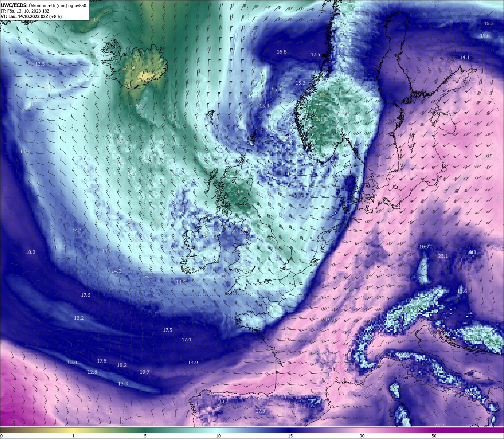Click the title line 'UWC/ECDS: Úrkomumætti (mm) og uv850.'

coord(44,5)
